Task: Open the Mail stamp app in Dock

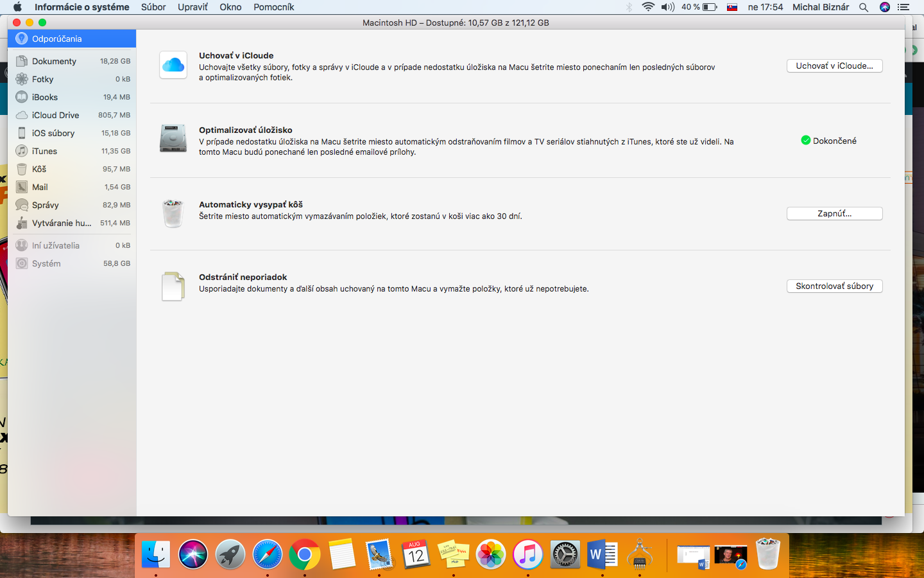Action: point(379,554)
